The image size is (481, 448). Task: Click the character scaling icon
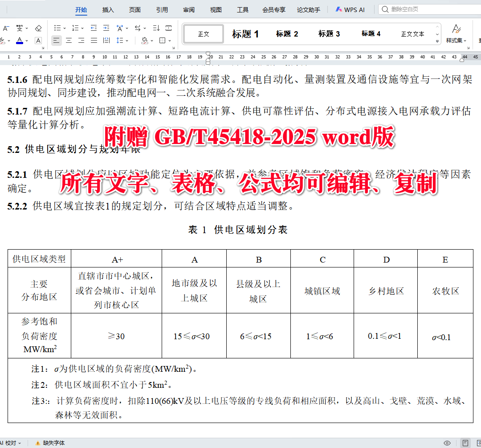pos(120,28)
